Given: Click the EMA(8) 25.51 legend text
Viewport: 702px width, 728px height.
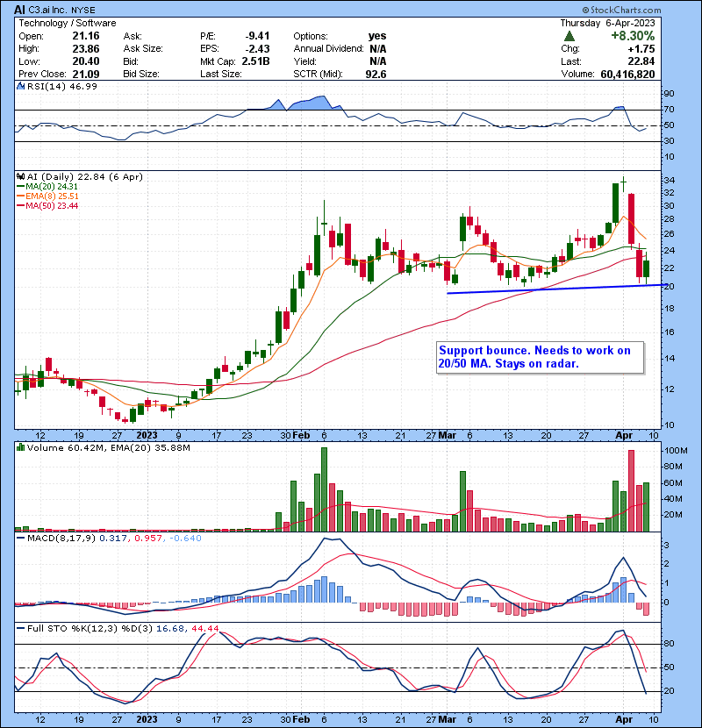Looking at the screenshot, I should click(52, 196).
